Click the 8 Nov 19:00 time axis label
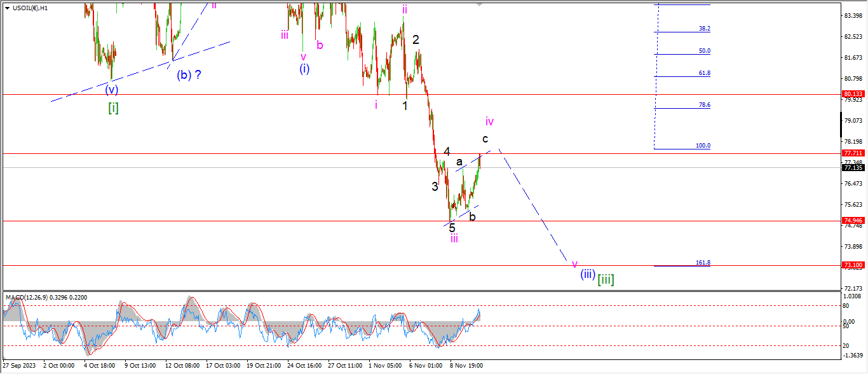 466,366
